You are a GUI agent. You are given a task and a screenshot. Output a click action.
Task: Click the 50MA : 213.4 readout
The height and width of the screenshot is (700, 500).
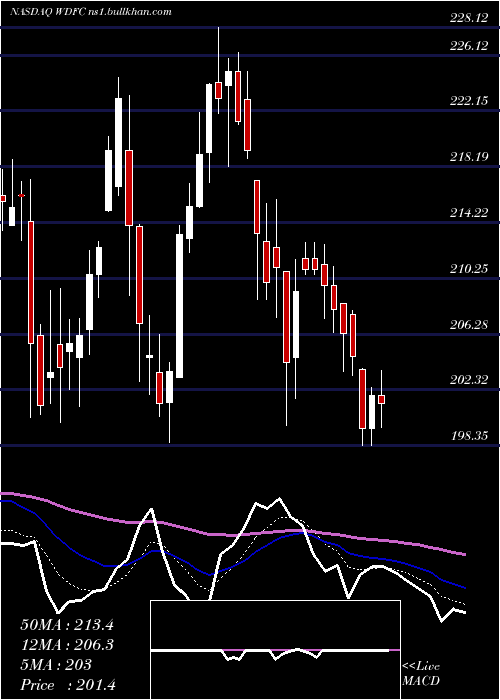[67, 625]
